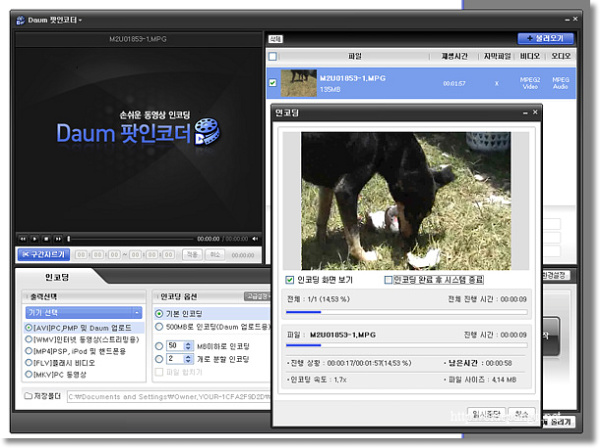Select the 개로 분할 인코딩 radio button
The image size is (600, 448).
(159, 359)
